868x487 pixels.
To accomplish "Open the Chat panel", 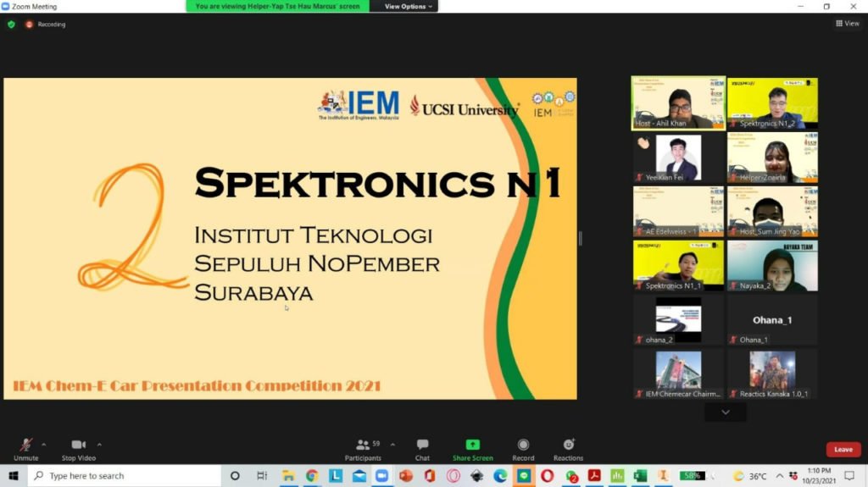I will [422, 450].
